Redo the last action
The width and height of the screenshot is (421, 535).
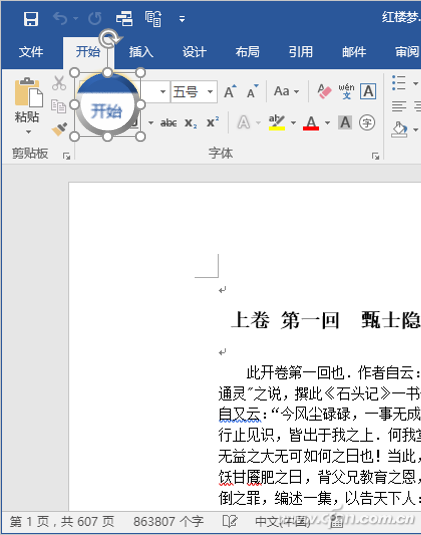coord(95,18)
